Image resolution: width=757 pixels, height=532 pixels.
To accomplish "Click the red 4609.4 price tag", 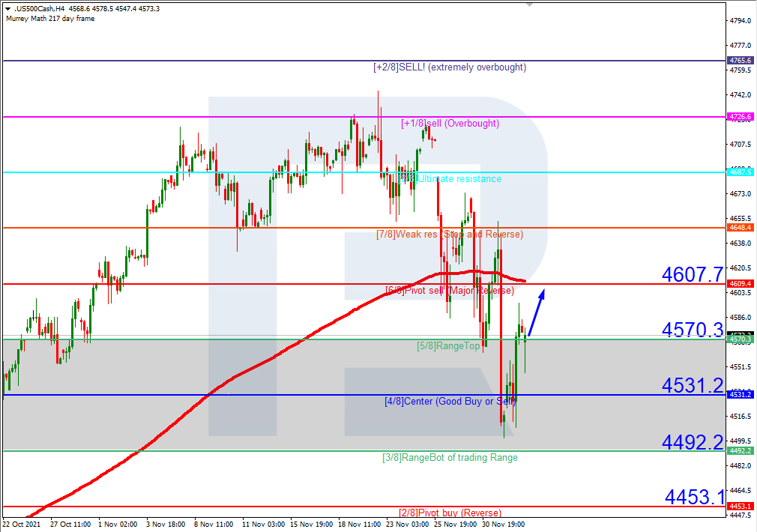I will click(x=740, y=283).
